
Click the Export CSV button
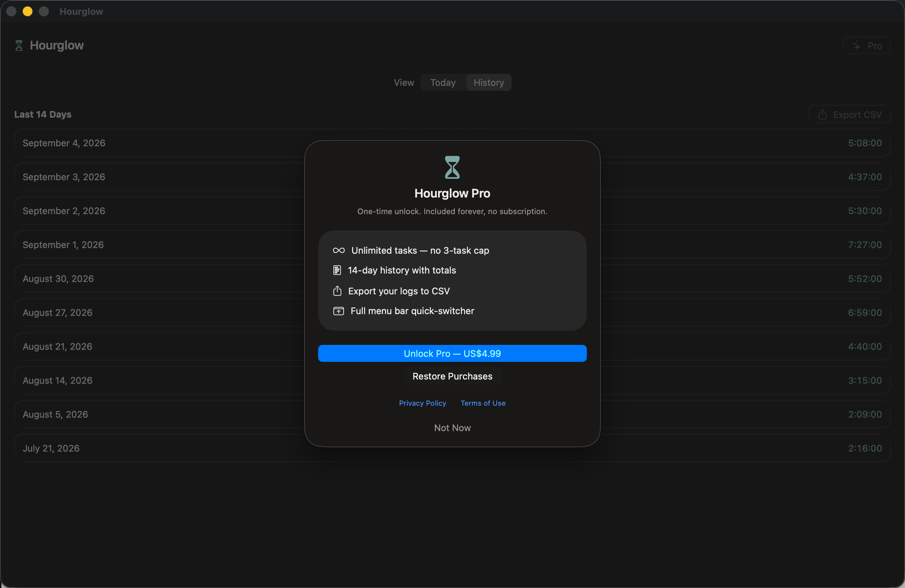[849, 114]
